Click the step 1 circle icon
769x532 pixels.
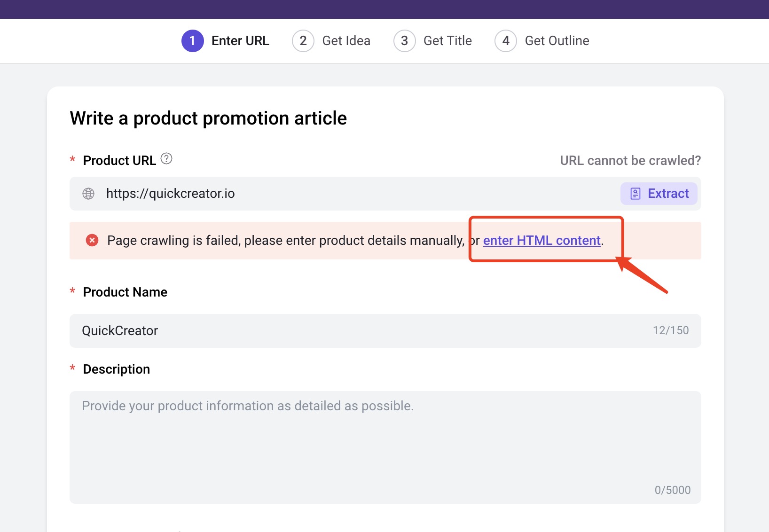point(193,41)
